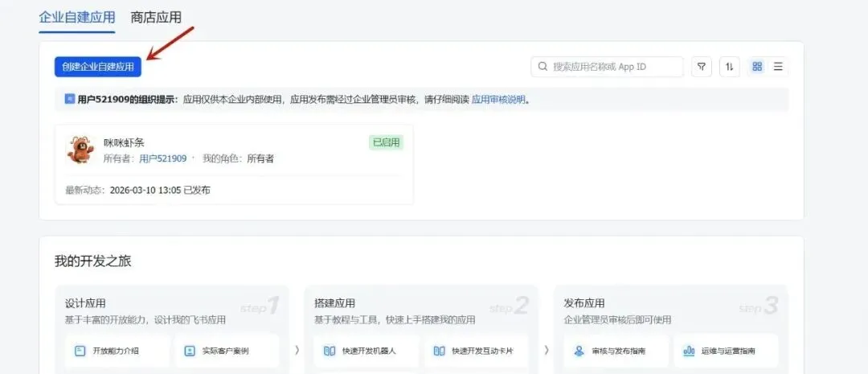Switch to grid view layout

757,67
